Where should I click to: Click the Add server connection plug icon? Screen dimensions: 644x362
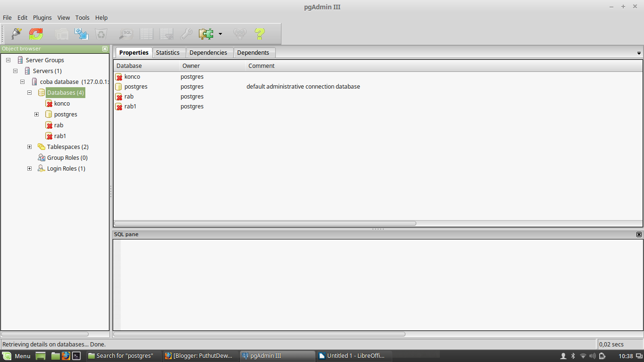(x=17, y=34)
